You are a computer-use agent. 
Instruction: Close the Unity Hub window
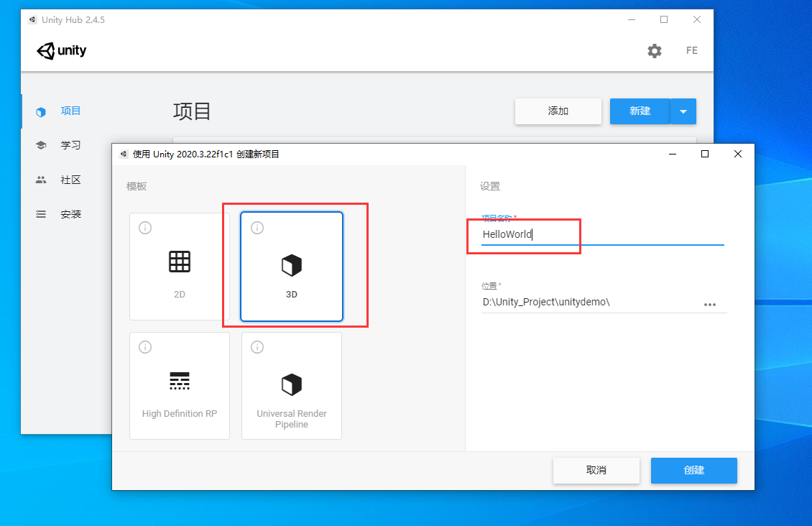(697, 19)
